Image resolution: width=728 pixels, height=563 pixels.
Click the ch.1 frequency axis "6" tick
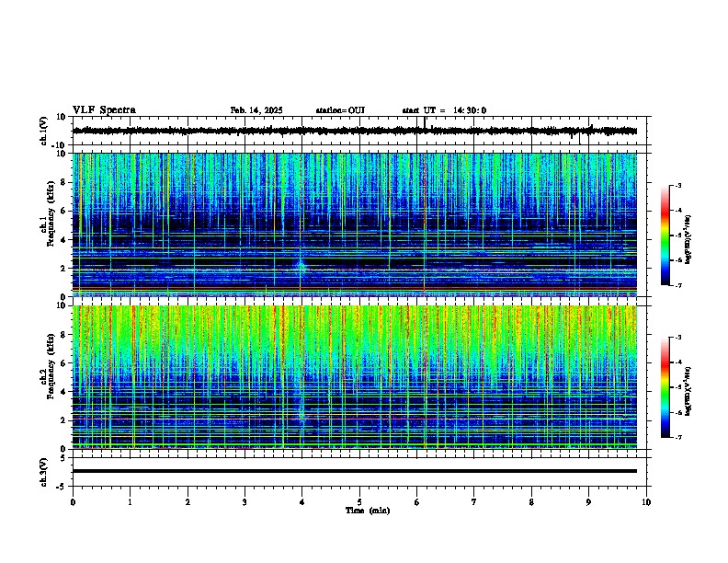63,211
